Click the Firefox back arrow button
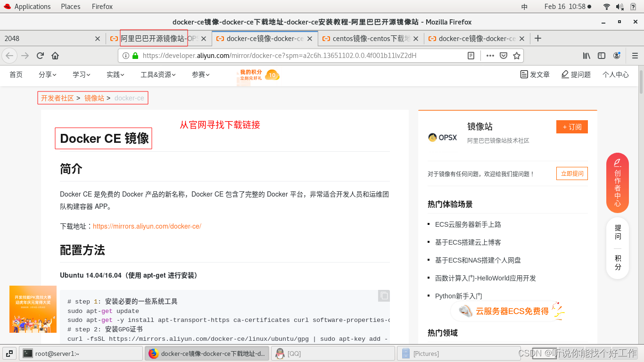 point(9,56)
